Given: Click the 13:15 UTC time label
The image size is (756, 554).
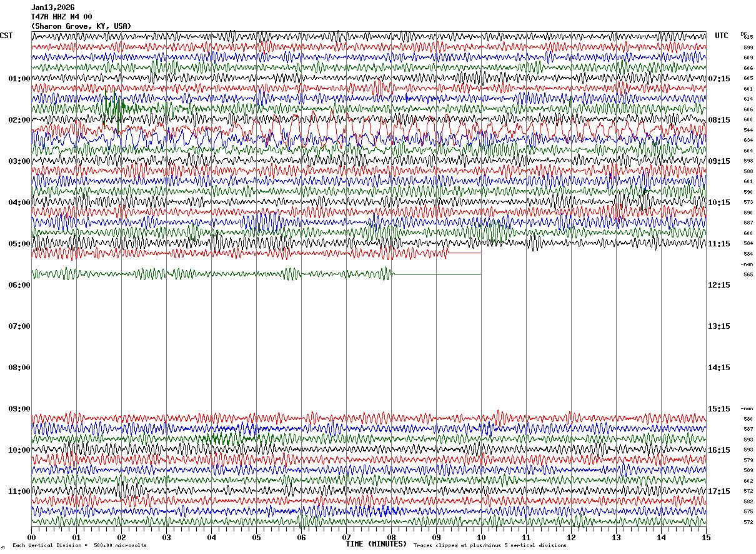Looking at the screenshot, I should 719,326.
